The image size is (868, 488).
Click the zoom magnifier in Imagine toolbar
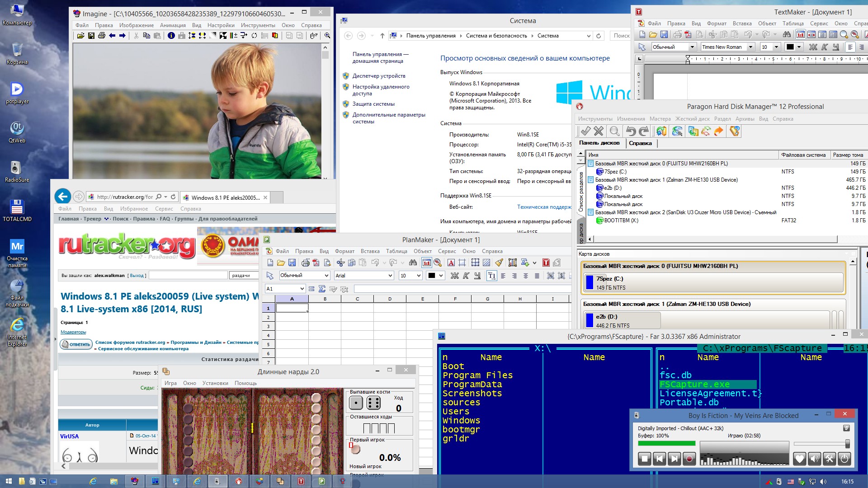pos(327,36)
